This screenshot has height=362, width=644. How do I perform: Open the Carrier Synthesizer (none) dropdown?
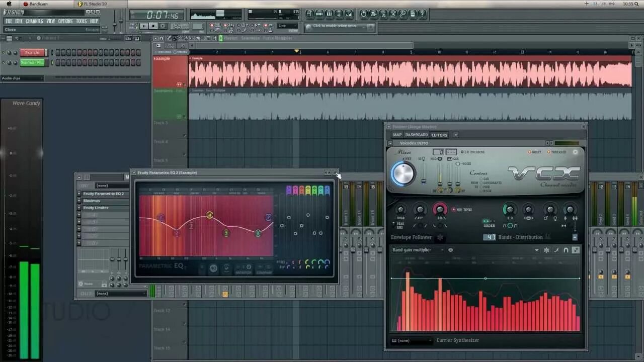pos(412,340)
